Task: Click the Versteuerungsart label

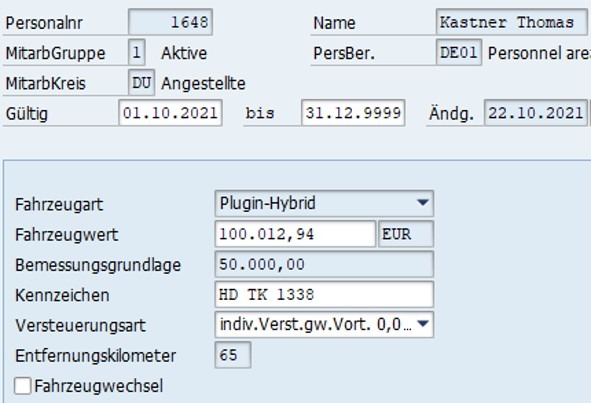Action: (x=80, y=325)
